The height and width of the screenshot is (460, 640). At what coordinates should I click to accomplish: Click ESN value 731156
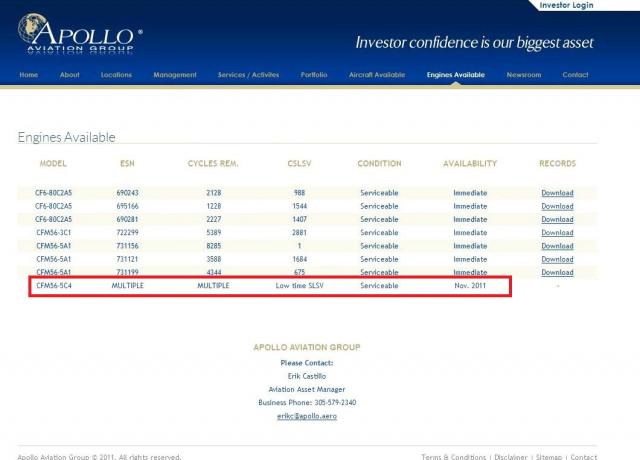click(x=127, y=246)
